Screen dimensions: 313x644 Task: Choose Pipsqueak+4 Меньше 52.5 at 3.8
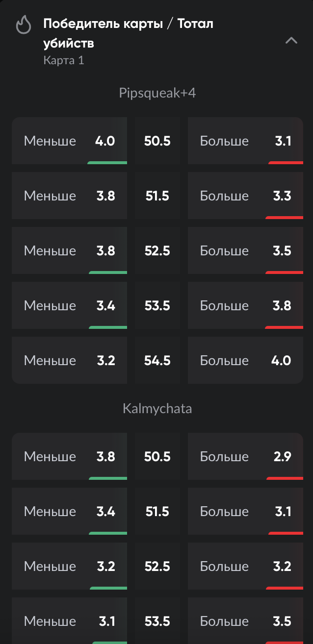click(x=69, y=251)
